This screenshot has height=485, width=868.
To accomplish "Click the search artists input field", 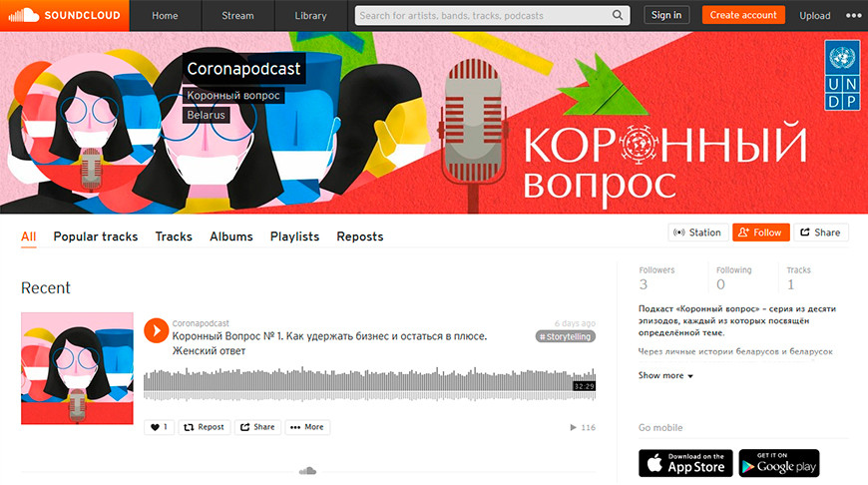I will 484,16.
